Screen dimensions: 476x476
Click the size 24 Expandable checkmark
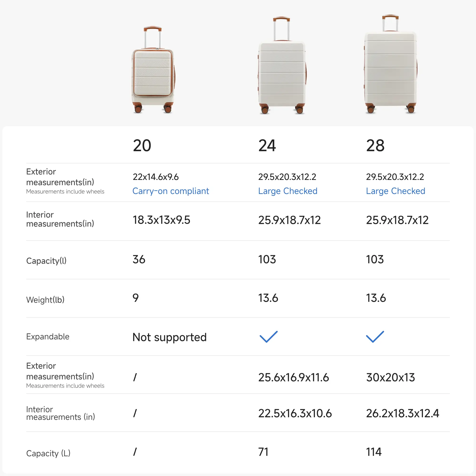coord(268,337)
